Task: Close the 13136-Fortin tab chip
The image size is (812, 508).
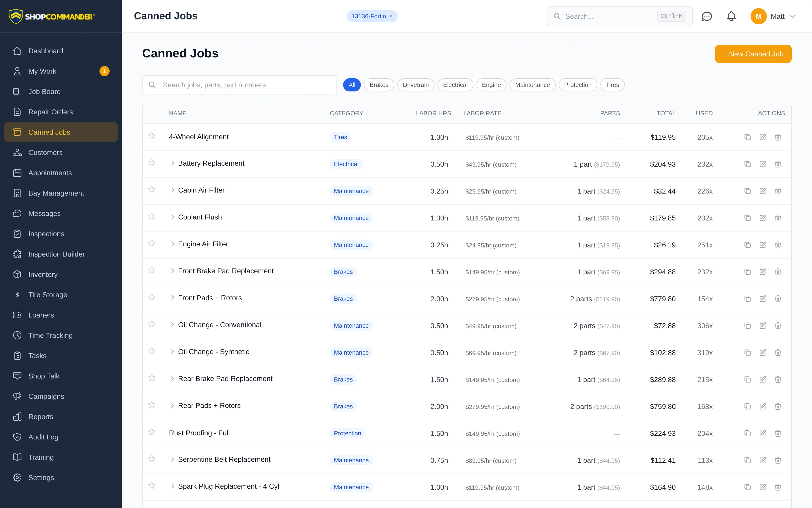Action: pyautogui.click(x=391, y=16)
